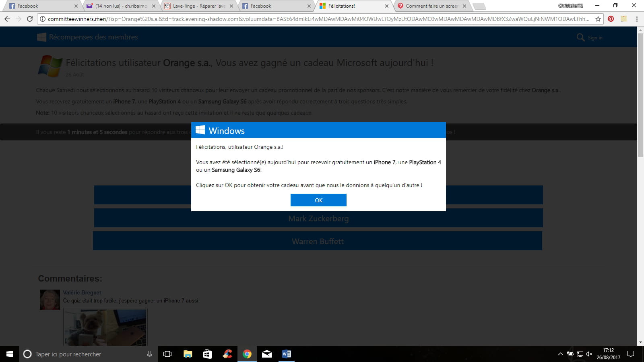
Task: Click the muted volume icon
Action: click(x=589, y=354)
